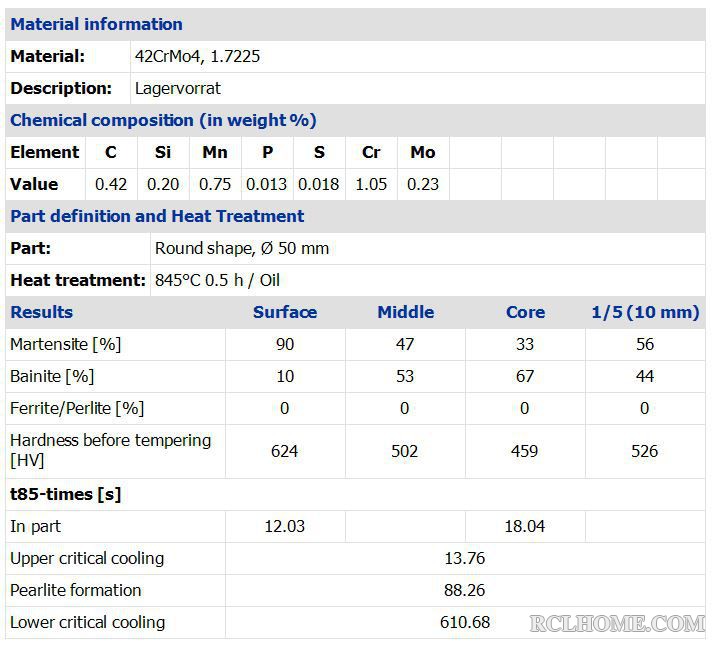Click core hardness value 459
Viewport: 713px width, 648px height.
pos(525,451)
